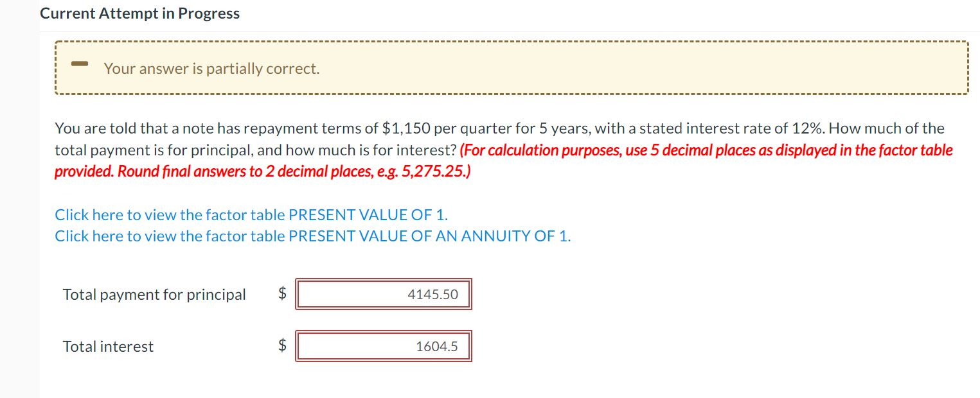Select the value 1604.5 in the interest field
Screen dimensions: 980x398
(438, 345)
